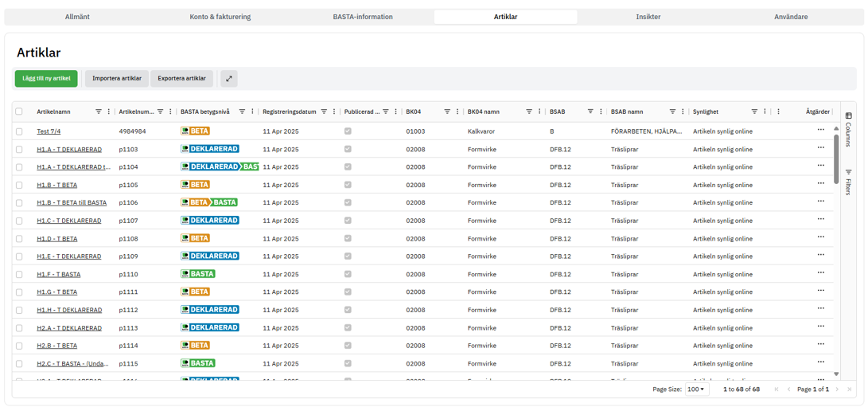
Task: Open the Konto & fakturering tab
Action: [220, 17]
